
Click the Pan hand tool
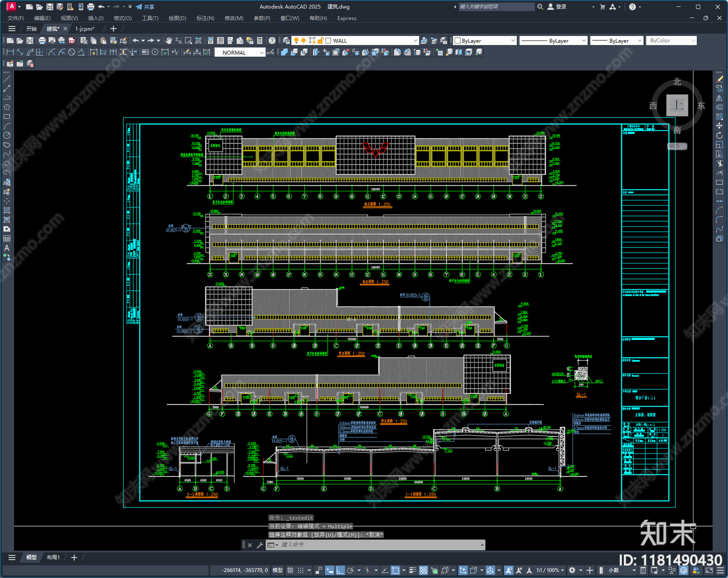[169, 41]
